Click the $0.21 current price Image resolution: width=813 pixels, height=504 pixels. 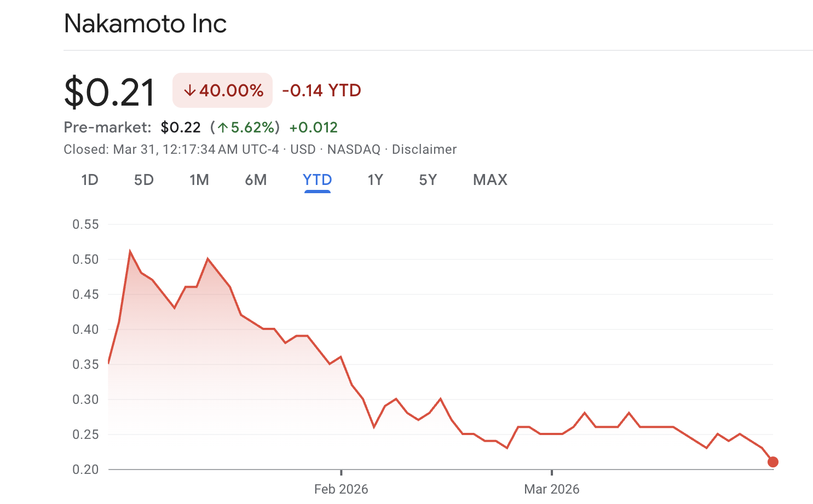[109, 92]
